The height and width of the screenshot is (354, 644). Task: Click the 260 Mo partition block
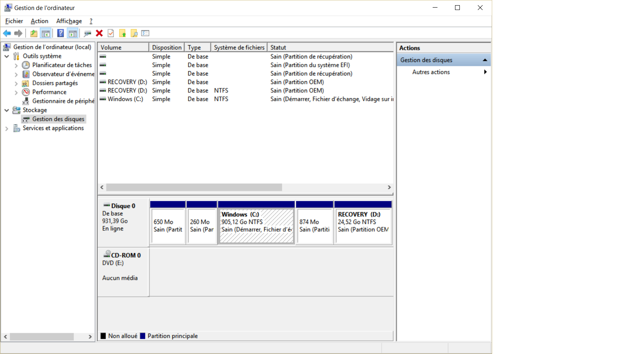pyautogui.click(x=202, y=223)
